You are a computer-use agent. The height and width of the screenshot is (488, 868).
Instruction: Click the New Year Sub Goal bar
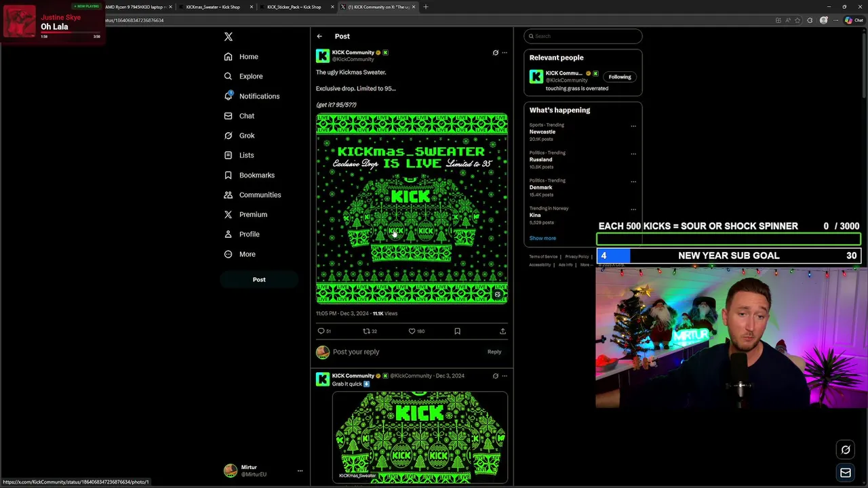point(729,256)
